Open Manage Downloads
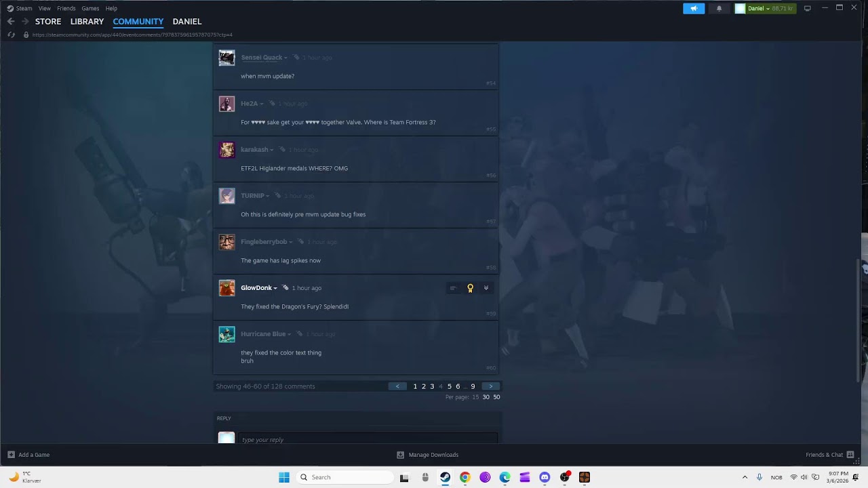This screenshot has width=868, height=488. pyautogui.click(x=433, y=455)
